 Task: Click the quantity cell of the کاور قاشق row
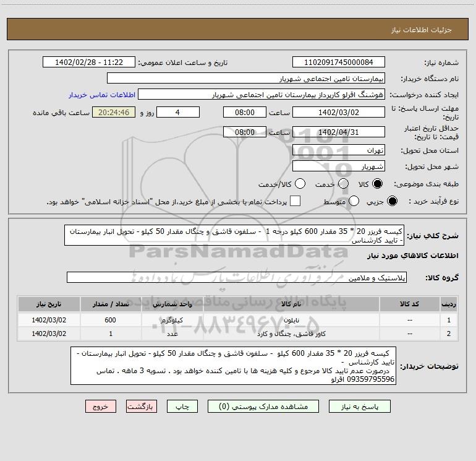111,334
